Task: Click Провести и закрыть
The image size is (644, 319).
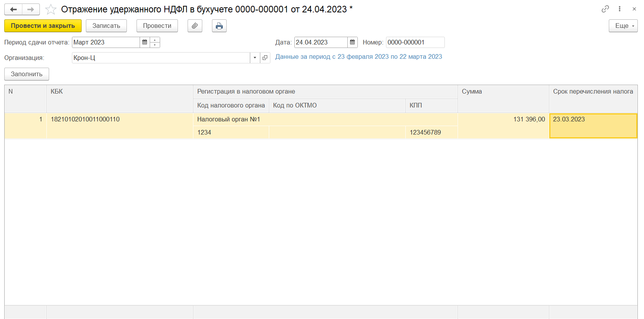Action: (43, 26)
